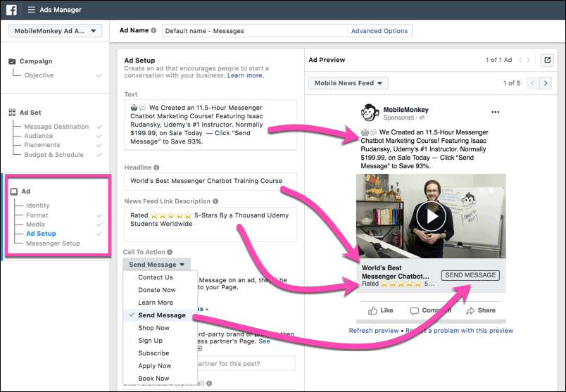
Task: Open Budget & Schedule step
Action: tap(54, 155)
